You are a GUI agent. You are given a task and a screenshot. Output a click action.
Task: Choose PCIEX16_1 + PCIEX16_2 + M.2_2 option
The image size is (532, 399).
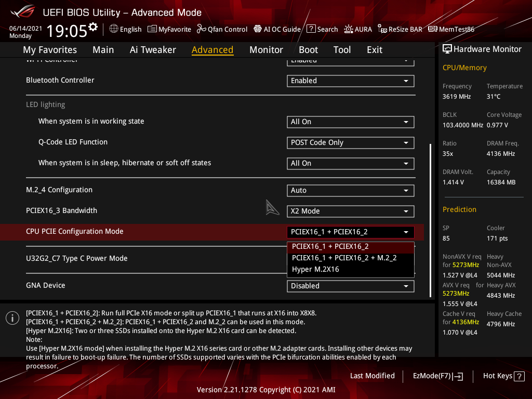click(351, 258)
